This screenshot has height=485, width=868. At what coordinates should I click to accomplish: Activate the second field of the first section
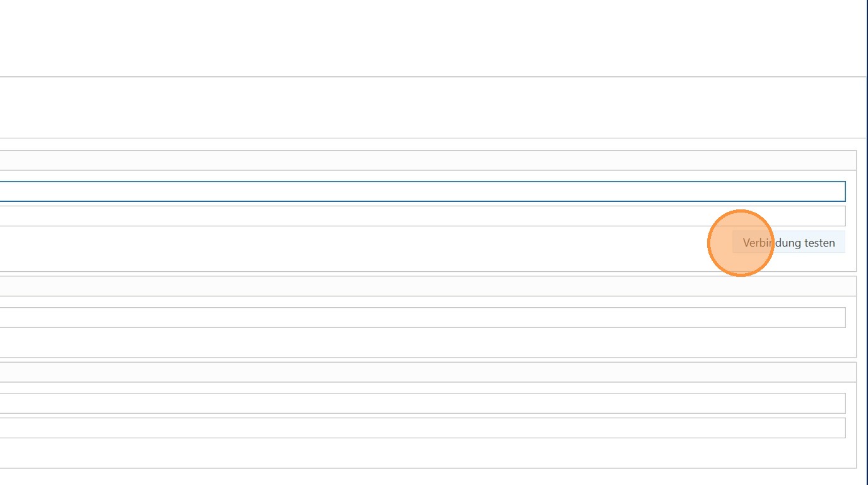421,216
